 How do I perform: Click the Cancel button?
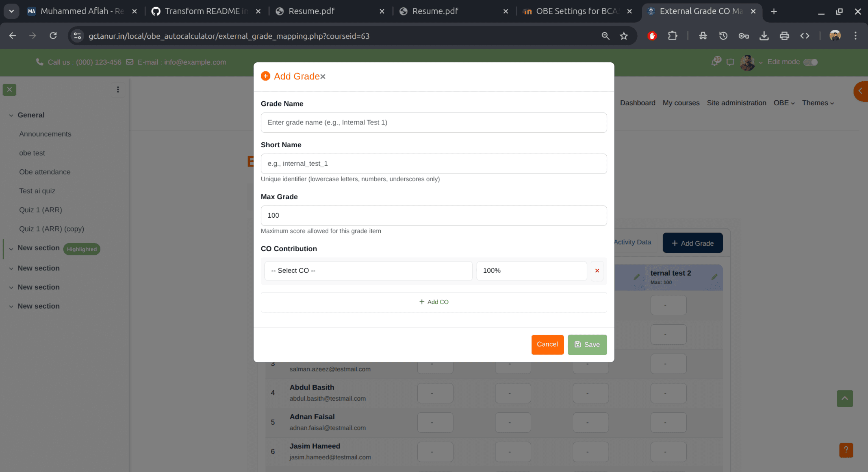click(547, 344)
